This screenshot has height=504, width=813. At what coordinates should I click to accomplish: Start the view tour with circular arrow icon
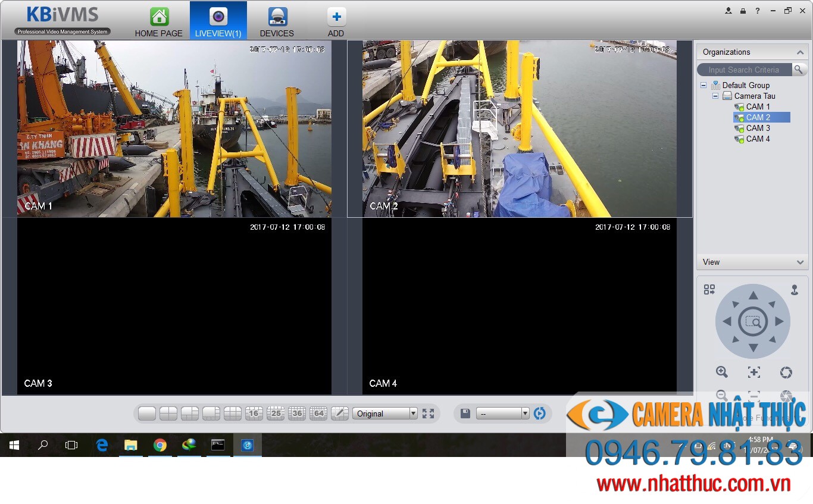coord(540,414)
